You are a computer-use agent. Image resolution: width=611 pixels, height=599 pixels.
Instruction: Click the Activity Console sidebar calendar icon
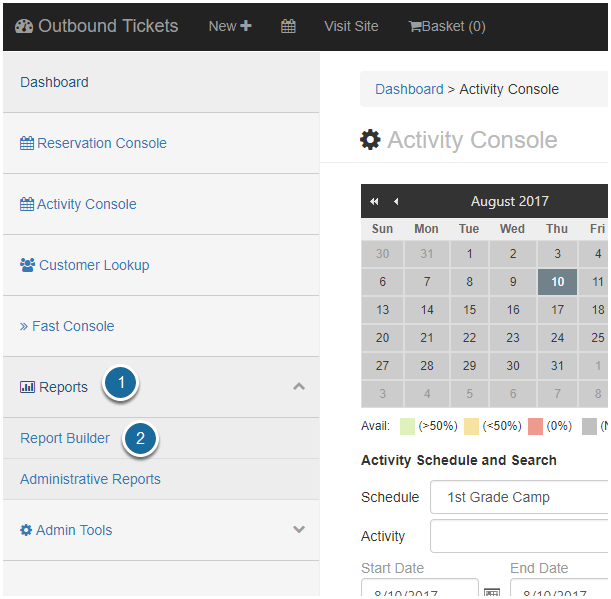(x=27, y=204)
